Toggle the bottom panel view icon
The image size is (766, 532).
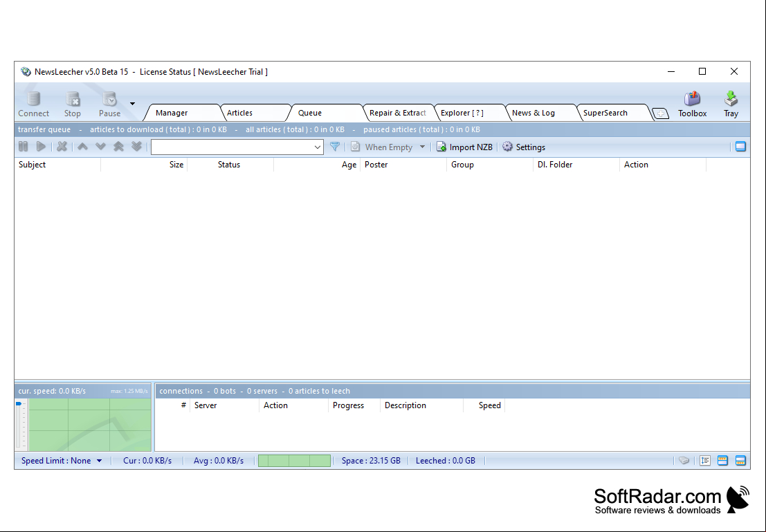[x=740, y=461]
